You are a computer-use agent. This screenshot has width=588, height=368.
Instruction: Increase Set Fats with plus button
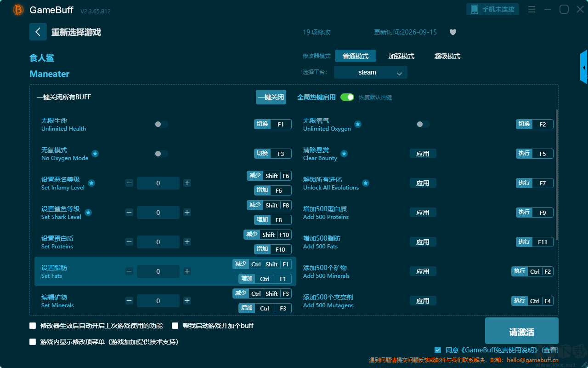[x=187, y=271]
